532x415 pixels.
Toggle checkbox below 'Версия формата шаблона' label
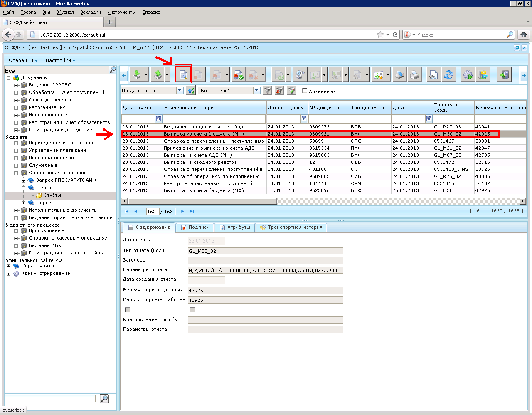pyautogui.click(x=127, y=310)
